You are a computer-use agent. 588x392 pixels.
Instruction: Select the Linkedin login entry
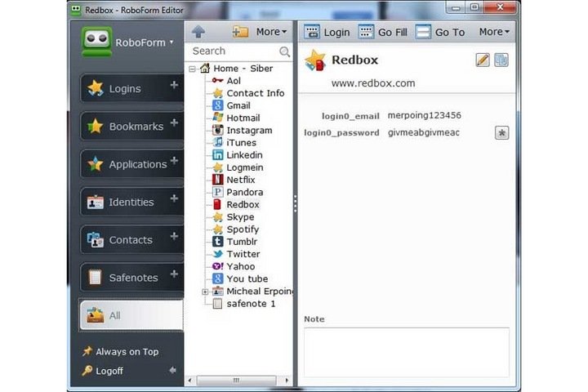coord(238,155)
